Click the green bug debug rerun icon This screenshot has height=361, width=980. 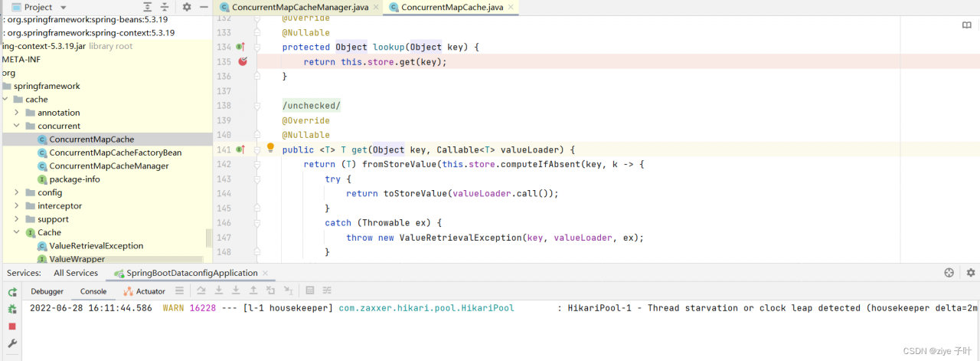(x=12, y=309)
